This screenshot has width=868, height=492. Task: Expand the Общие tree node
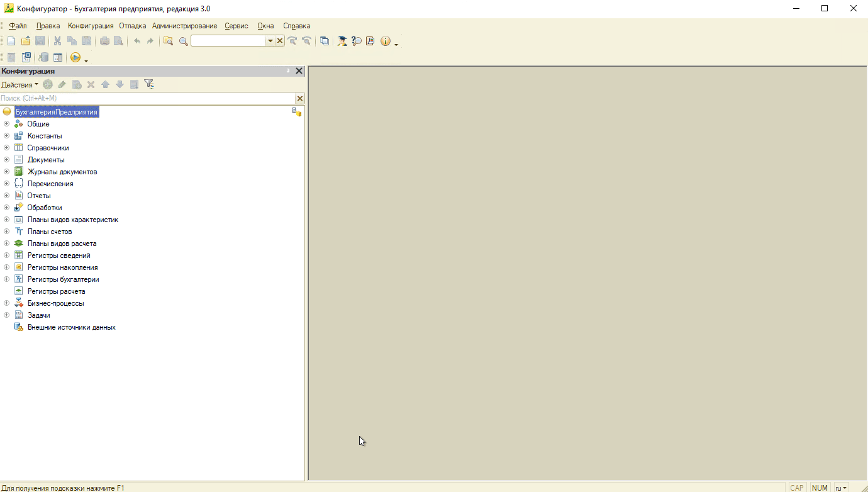[x=7, y=124]
